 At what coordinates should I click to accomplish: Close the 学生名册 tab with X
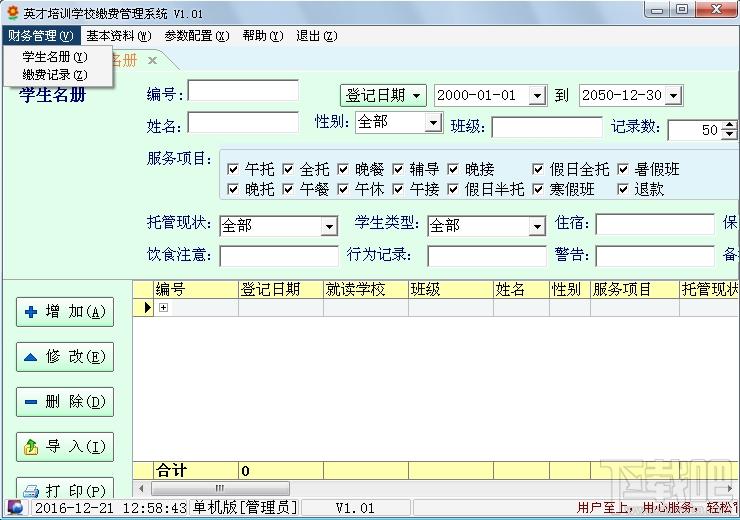click(x=152, y=60)
